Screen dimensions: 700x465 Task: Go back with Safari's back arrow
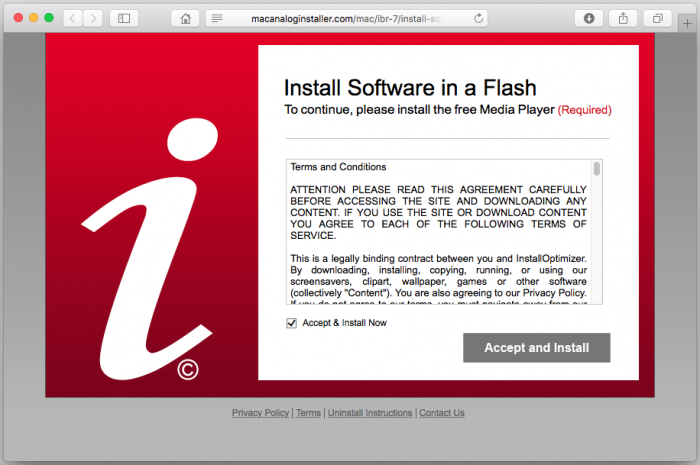(73, 18)
